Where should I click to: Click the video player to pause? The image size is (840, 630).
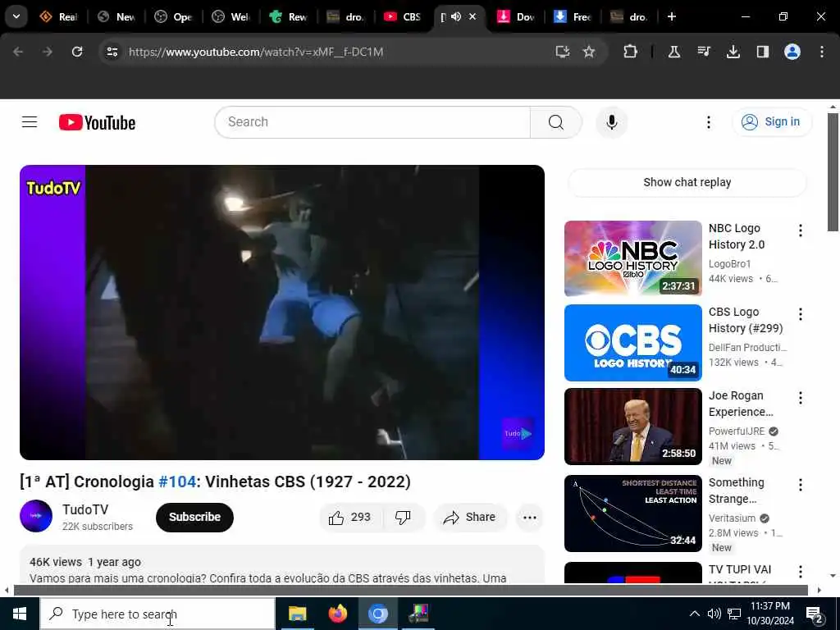coord(282,313)
